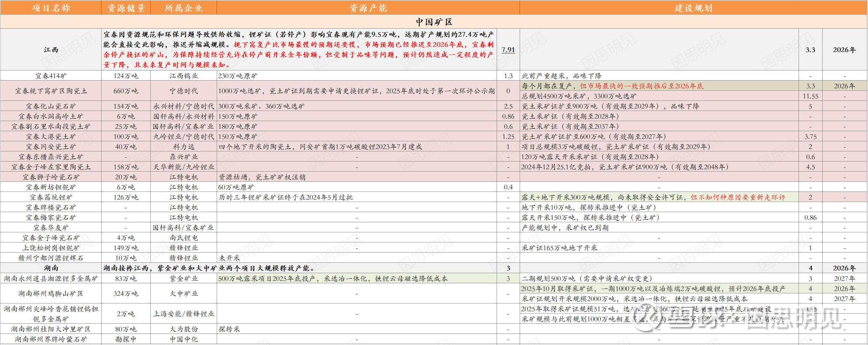Select the "上饶松树岗钽铌矿" project name

pos(51,248)
